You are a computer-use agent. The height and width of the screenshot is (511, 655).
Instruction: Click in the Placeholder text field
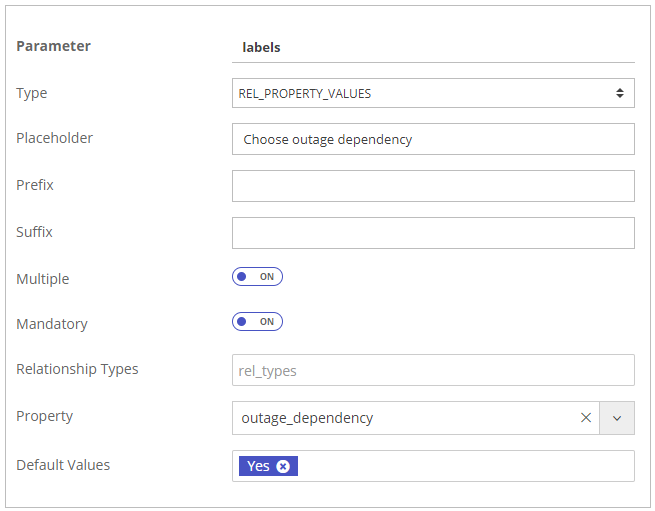[x=433, y=139]
